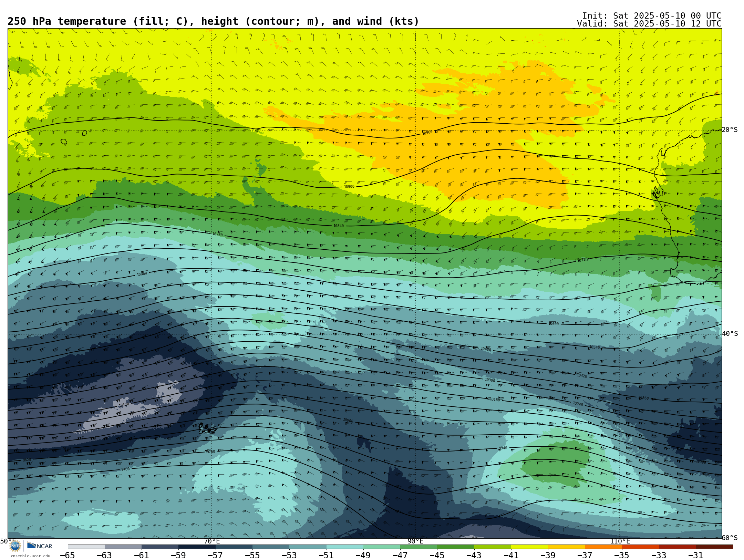
Task: Click the 10420 height contour label
Action: 582,376
